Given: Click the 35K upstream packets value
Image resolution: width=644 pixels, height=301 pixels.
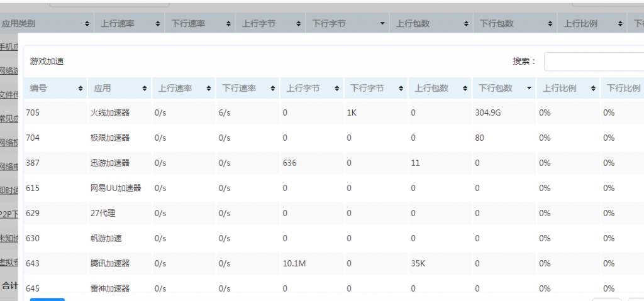Looking at the screenshot, I should click(x=418, y=263).
